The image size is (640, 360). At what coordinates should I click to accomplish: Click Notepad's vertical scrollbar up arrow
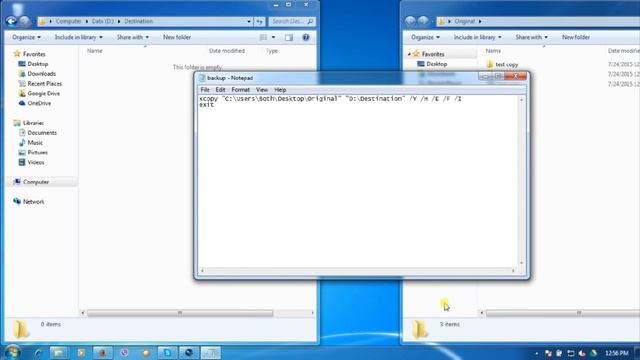point(522,100)
